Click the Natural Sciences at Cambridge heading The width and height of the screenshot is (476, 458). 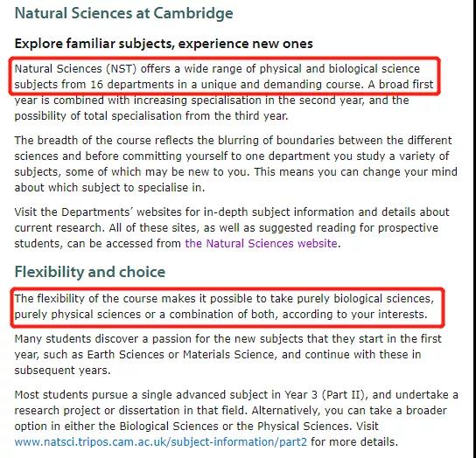click(x=124, y=13)
